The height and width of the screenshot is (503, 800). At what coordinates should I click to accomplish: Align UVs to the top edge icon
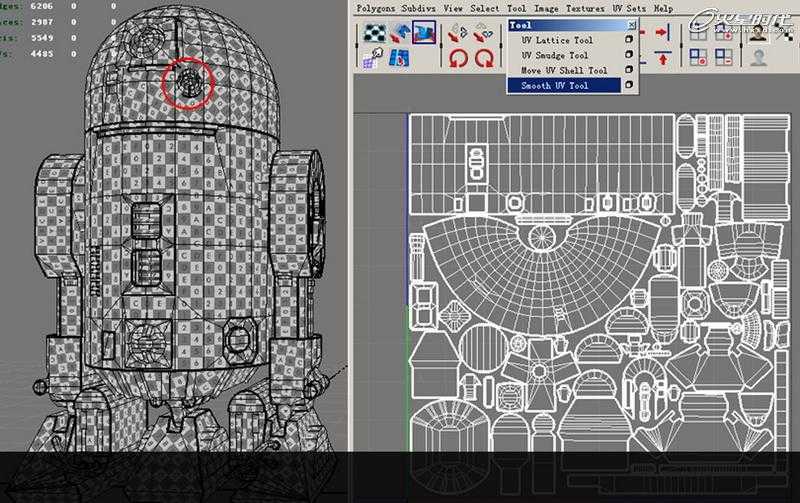pyautogui.click(x=662, y=58)
